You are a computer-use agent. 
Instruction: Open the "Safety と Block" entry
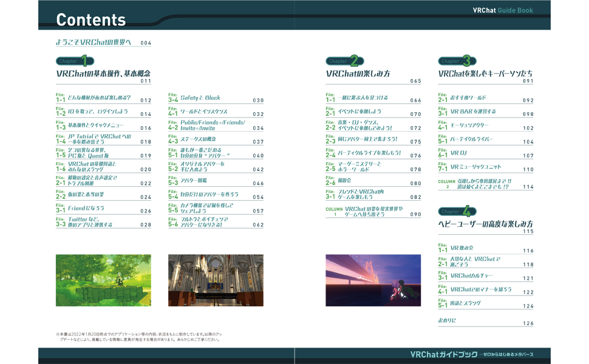point(200,98)
